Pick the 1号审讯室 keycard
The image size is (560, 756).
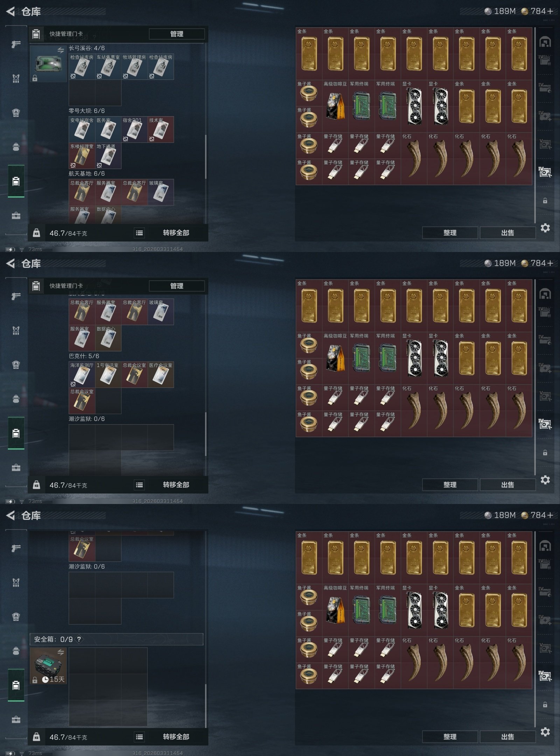coord(108,374)
